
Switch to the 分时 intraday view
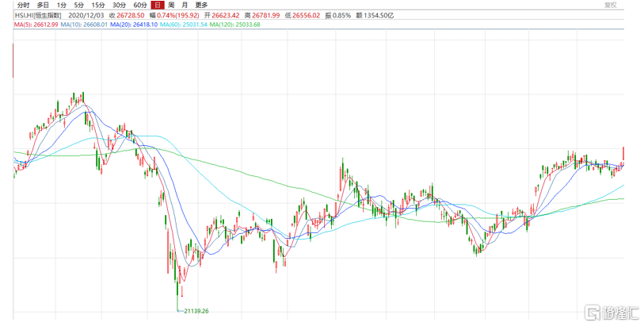(x=23, y=5)
